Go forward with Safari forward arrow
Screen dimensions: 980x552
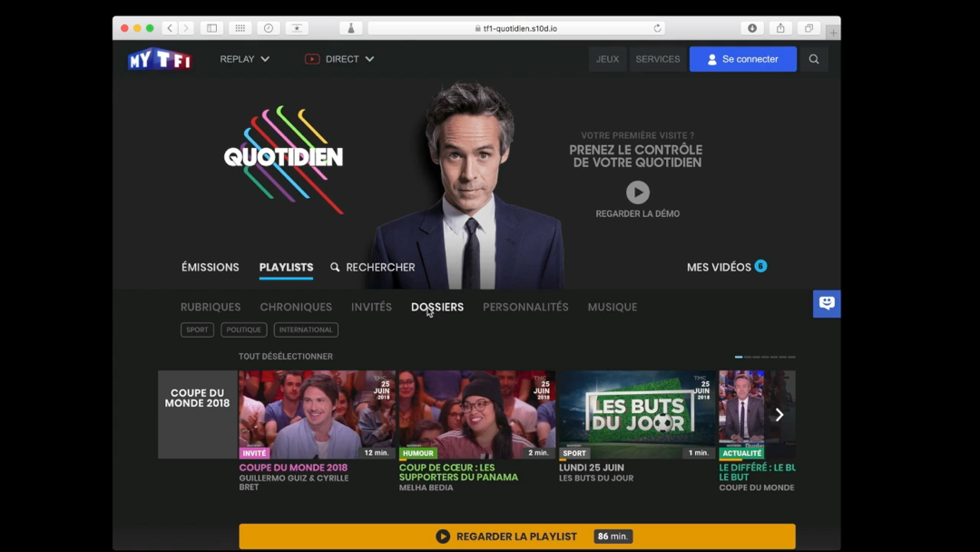186,28
